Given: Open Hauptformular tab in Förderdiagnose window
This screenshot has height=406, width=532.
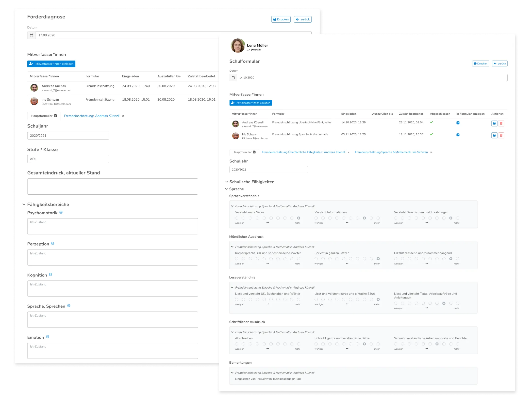Looking at the screenshot, I should tap(44, 116).
